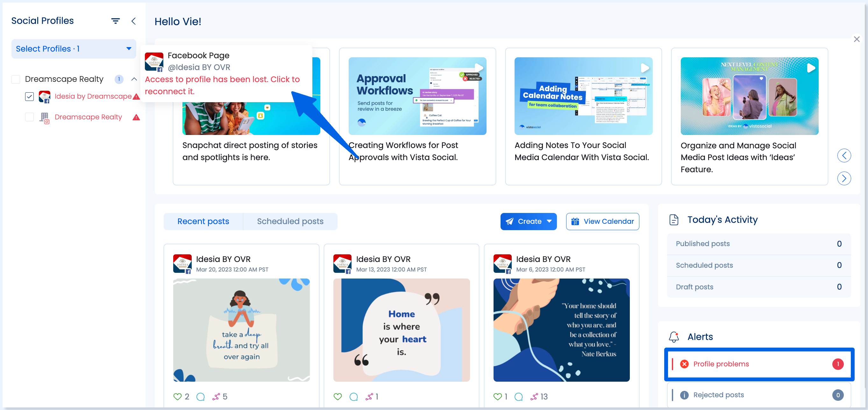Close the announcements panel with the X
This screenshot has height=410, width=868.
pyautogui.click(x=857, y=39)
